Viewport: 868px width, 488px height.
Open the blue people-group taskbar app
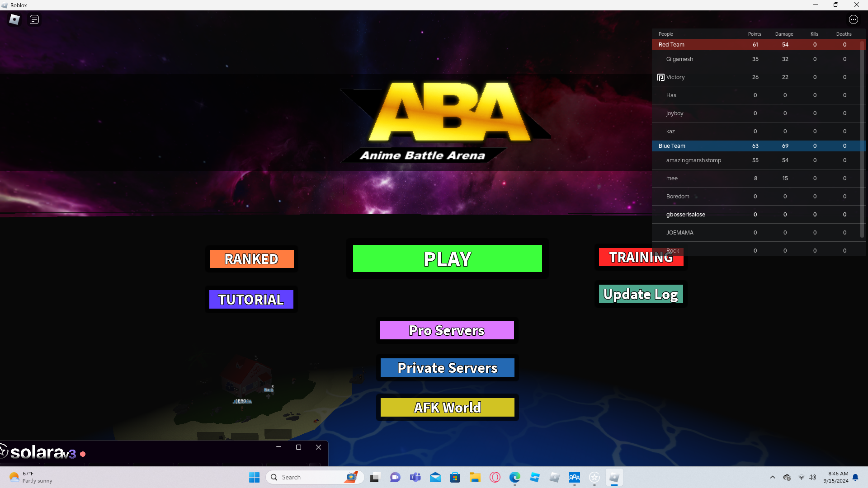coord(575,477)
